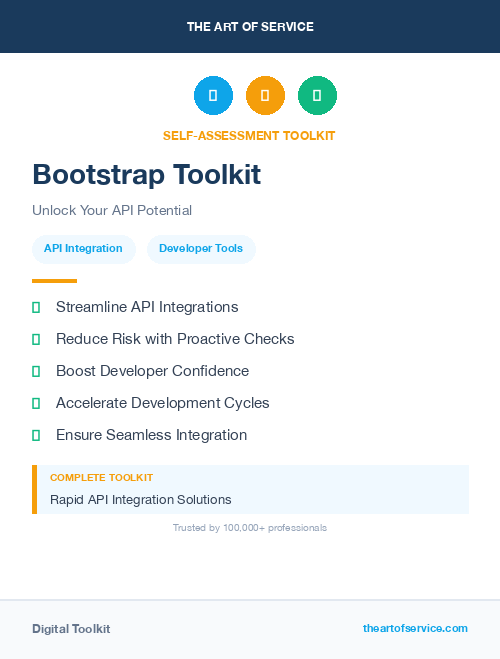Select the Developer Tools tag
The width and height of the screenshot is (500, 659).
(x=201, y=249)
